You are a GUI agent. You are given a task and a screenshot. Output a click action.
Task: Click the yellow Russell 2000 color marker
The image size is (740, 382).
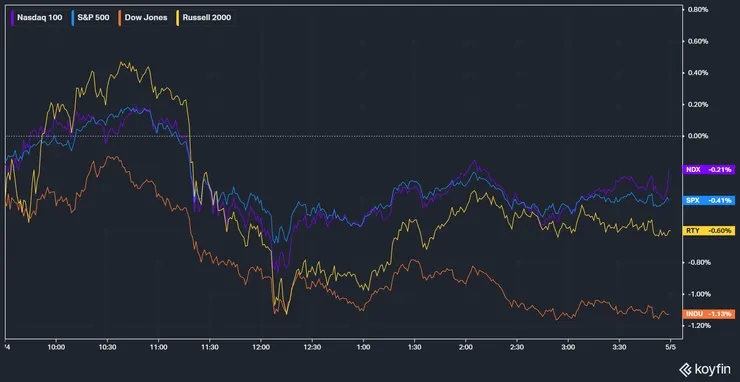tap(178, 18)
